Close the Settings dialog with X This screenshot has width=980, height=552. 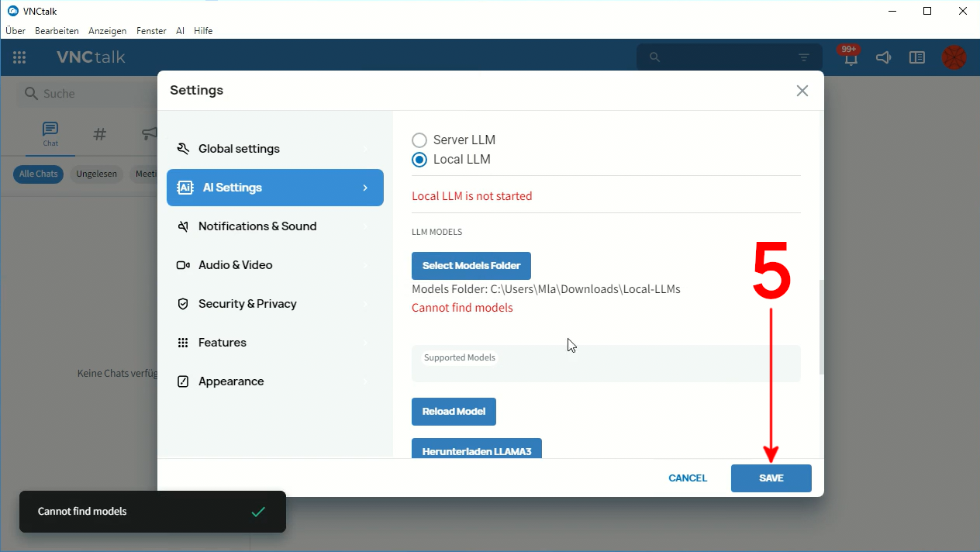802,91
